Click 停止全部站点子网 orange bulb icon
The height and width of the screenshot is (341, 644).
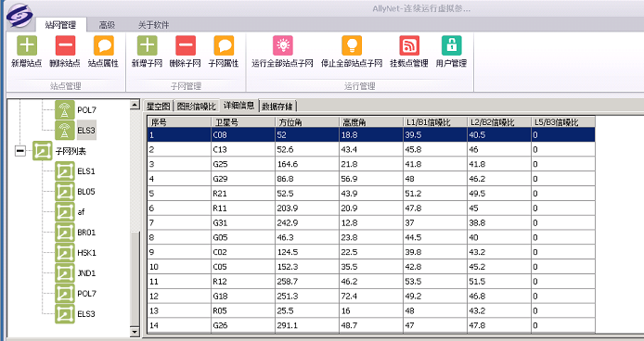click(352, 45)
